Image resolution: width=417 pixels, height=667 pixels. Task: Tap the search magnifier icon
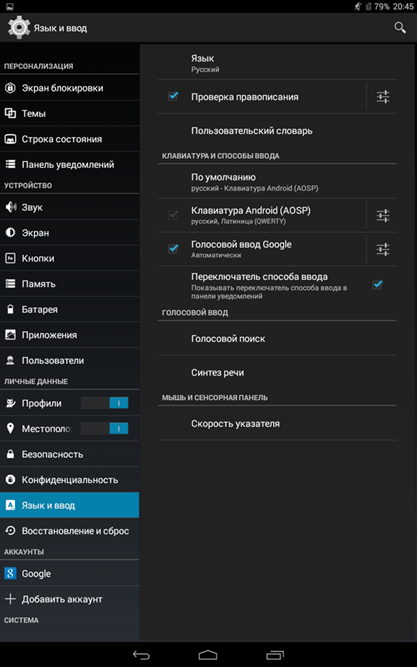coord(400,28)
